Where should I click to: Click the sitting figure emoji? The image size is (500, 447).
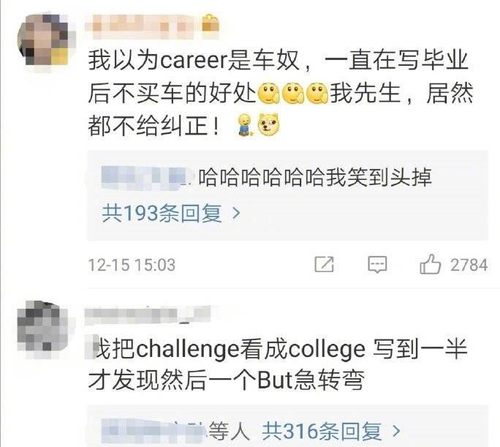245,124
